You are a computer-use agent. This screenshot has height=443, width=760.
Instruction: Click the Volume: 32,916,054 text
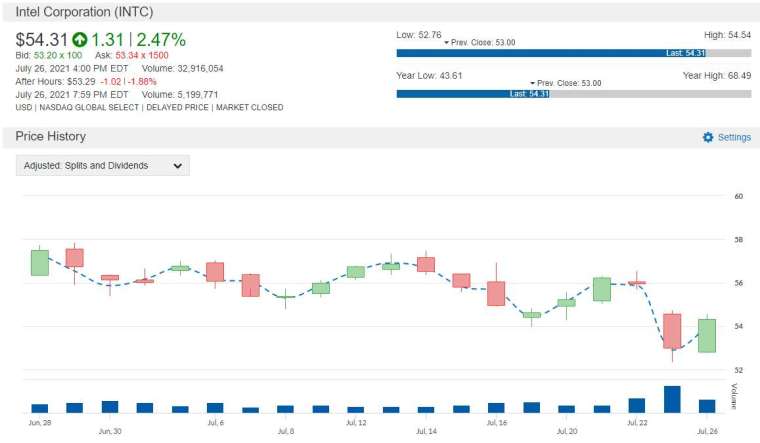tap(182, 68)
